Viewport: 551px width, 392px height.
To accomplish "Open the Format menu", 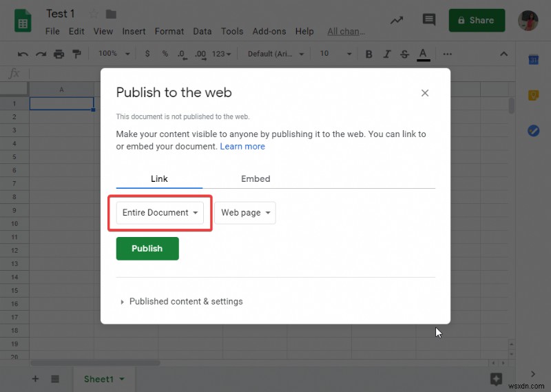I will pyautogui.click(x=169, y=31).
